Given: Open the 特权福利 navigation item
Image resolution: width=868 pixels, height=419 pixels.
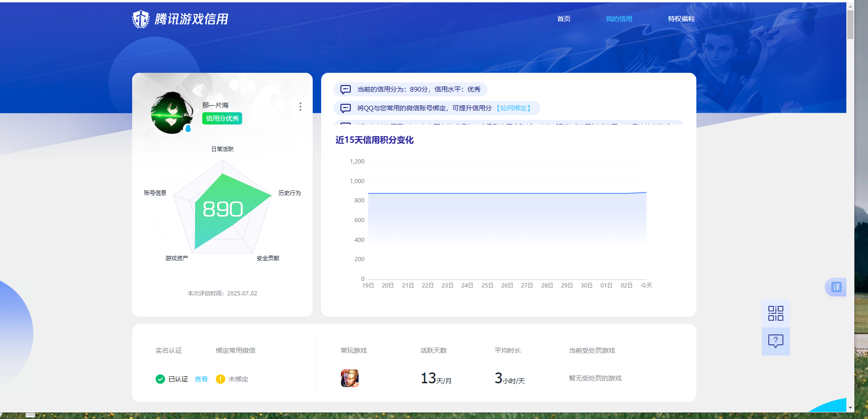Looking at the screenshot, I should tap(681, 19).
